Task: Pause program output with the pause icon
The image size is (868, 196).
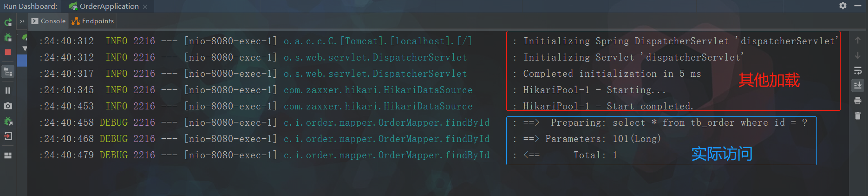Action: coord(8,90)
